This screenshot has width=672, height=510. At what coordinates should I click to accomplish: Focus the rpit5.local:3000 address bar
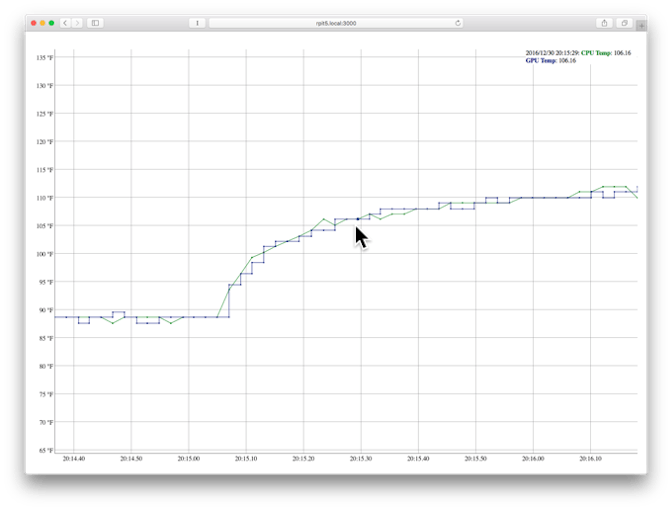tap(336, 23)
